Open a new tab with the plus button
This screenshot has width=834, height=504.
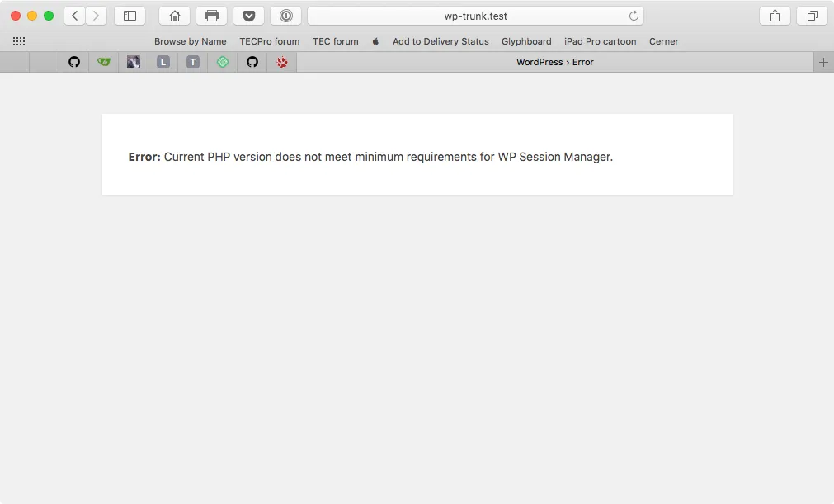tap(824, 62)
